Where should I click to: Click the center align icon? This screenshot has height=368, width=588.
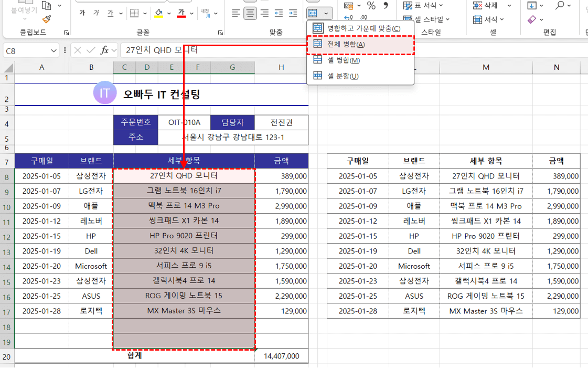tap(250, 13)
